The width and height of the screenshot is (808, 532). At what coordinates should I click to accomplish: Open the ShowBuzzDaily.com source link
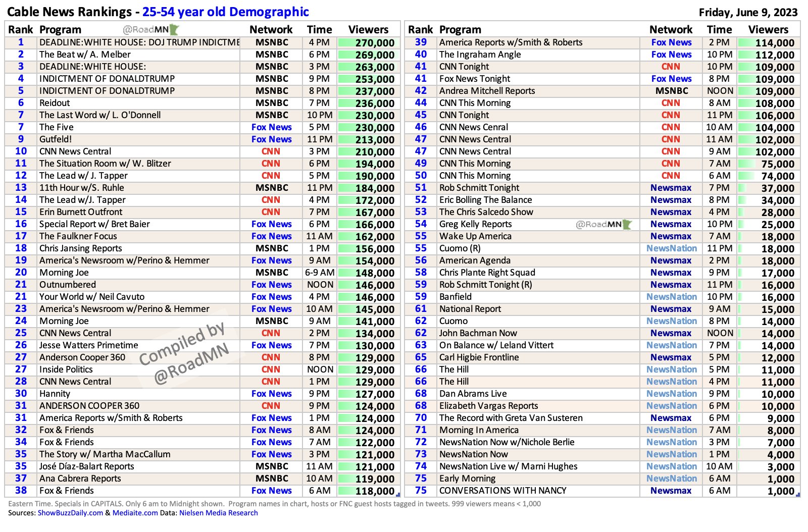70,513
